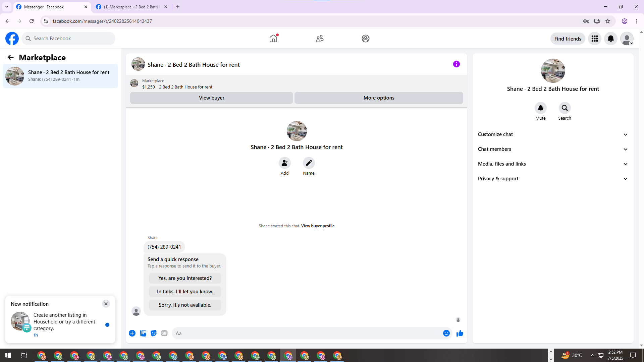Dismiss the New notification popup
Viewport: 644px width, 362px height.
(x=106, y=304)
